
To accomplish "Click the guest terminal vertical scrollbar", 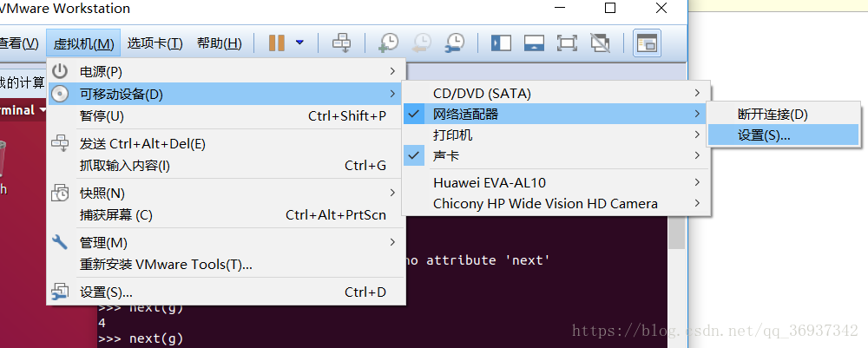I will pyautogui.click(x=676, y=233).
